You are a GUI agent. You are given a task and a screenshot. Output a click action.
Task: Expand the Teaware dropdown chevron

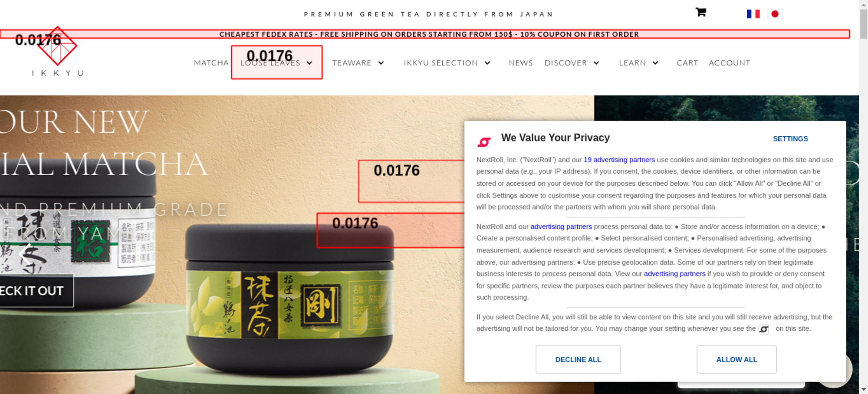(x=381, y=63)
